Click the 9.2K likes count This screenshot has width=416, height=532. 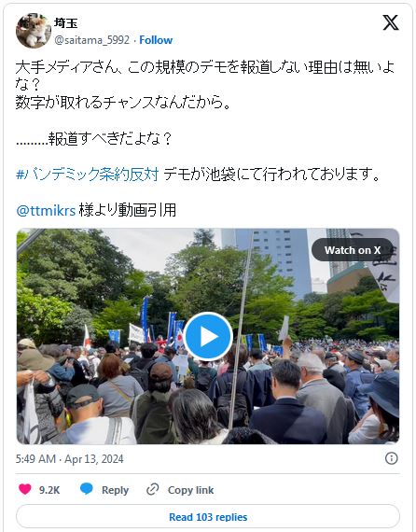(49, 490)
